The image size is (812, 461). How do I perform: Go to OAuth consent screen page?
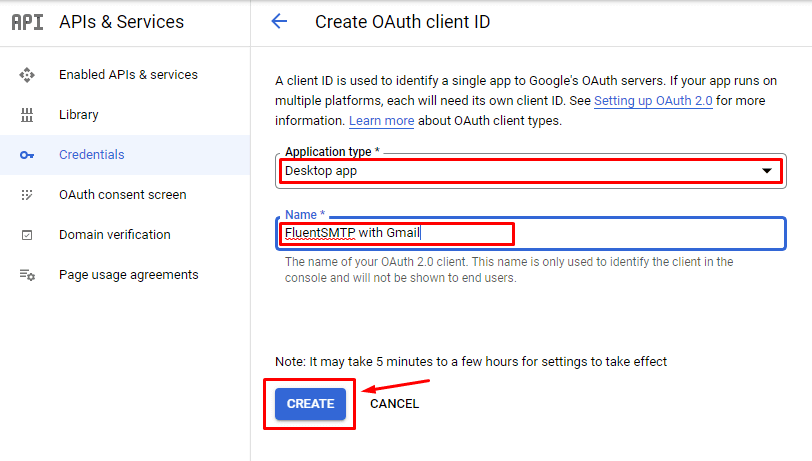coord(125,194)
